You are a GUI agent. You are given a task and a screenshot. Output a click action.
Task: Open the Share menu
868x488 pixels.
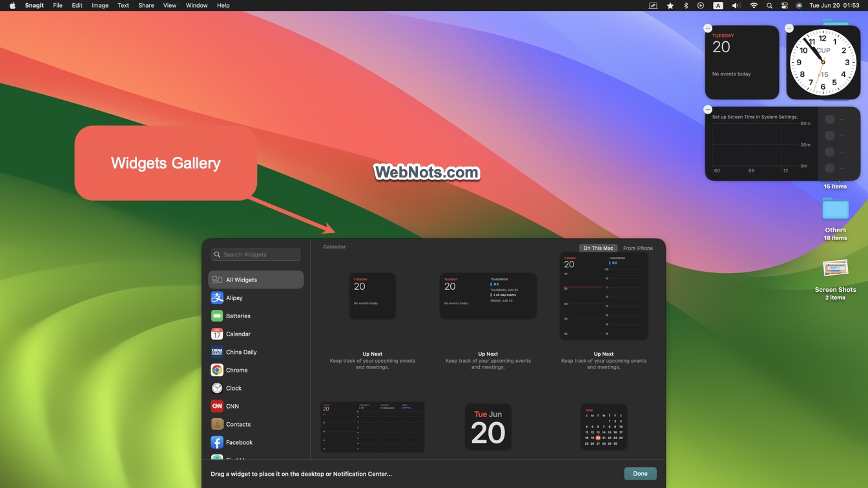click(x=146, y=5)
